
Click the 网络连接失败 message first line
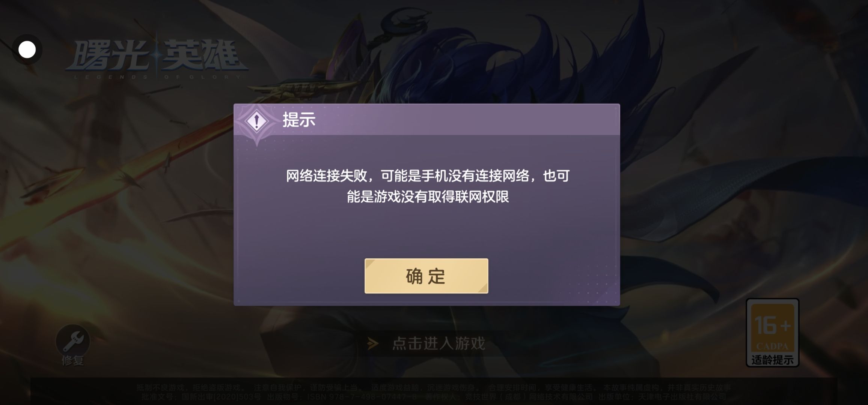coord(428,175)
